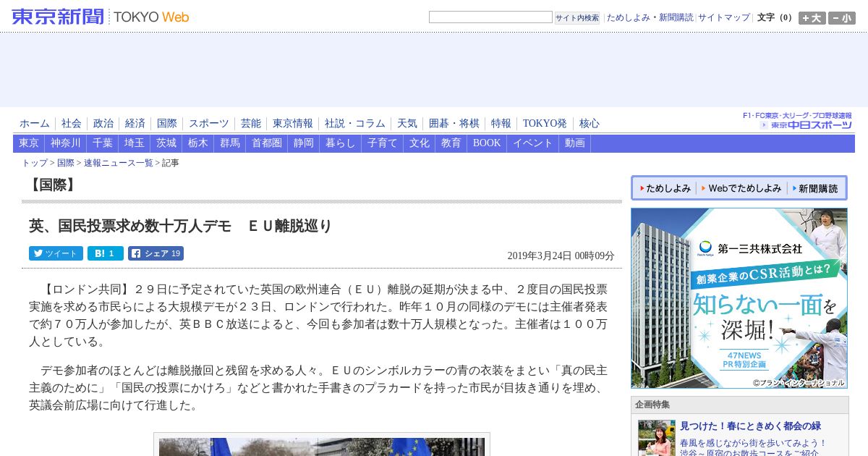
Task: Open the 第一三共 CSR advertisement banner
Action: pos(739,298)
